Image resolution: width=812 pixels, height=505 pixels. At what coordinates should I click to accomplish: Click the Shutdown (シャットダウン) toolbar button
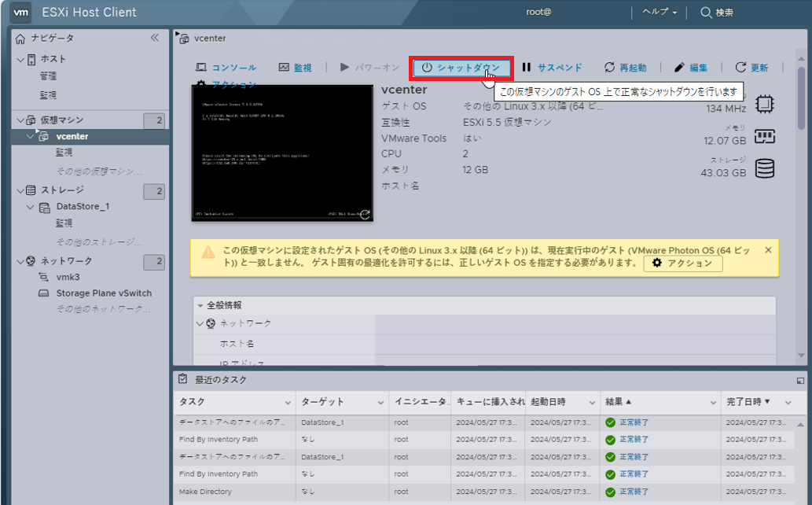pyautogui.click(x=461, y=68)
